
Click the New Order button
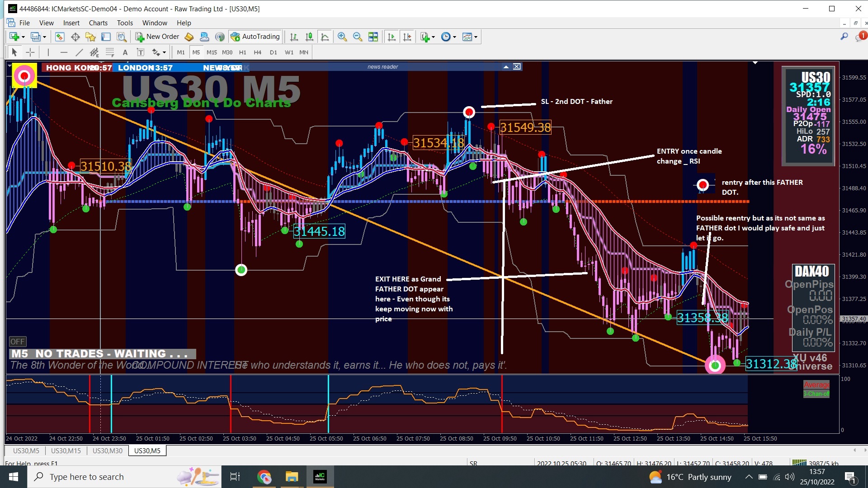(157, 37)
